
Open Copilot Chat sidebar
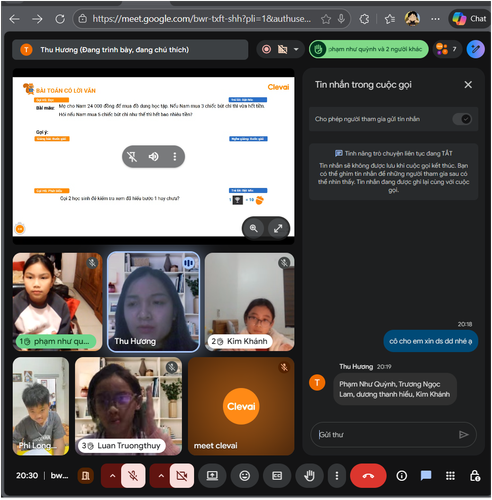point(470,19)
